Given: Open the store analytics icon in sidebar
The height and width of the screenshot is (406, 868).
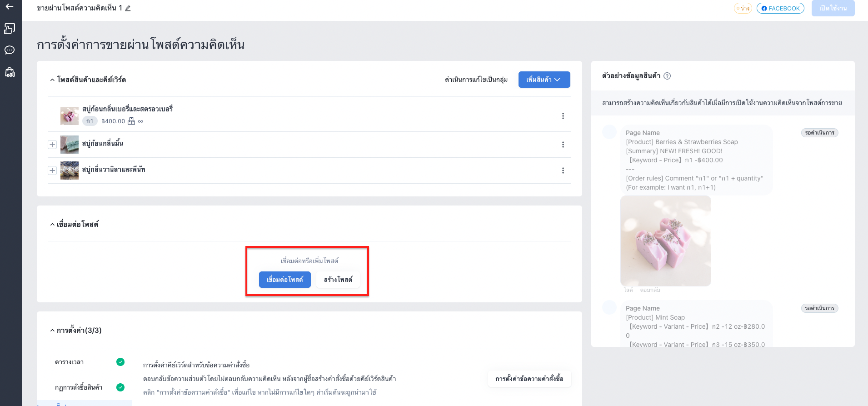Looking at the screenshot, I should (x=10, y=72).
